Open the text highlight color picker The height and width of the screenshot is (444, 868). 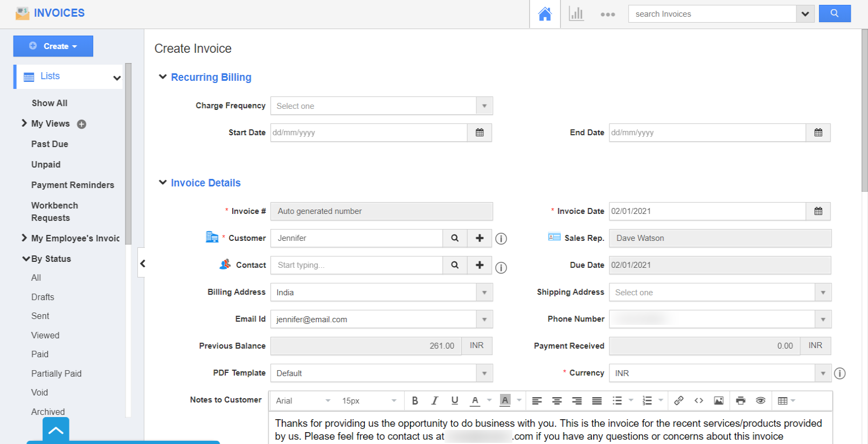tap(505, 400)
